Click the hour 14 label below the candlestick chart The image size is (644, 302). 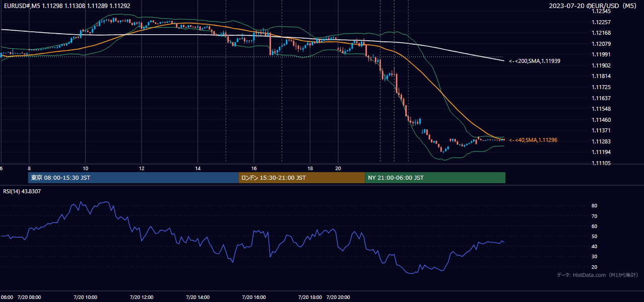tap(198, 168)
